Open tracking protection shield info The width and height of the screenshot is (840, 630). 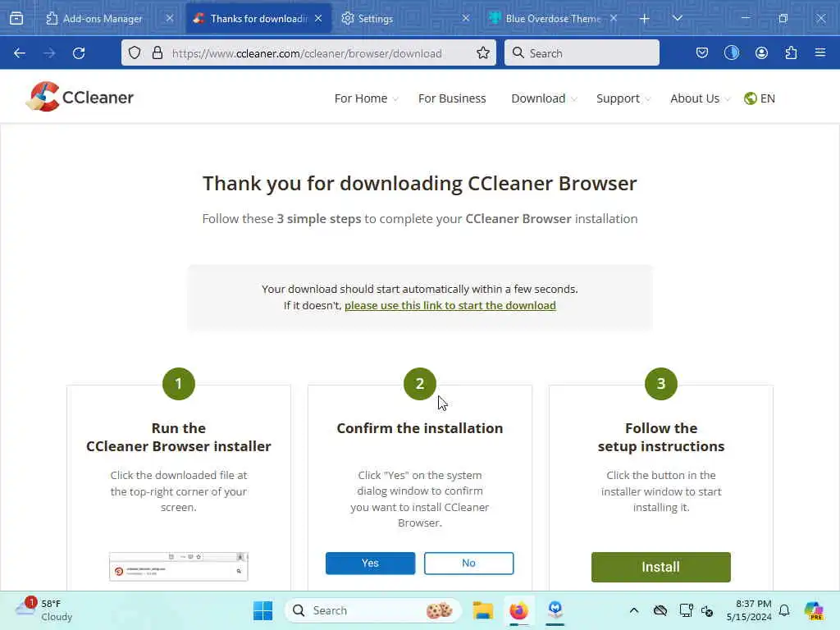click(135, 53)
